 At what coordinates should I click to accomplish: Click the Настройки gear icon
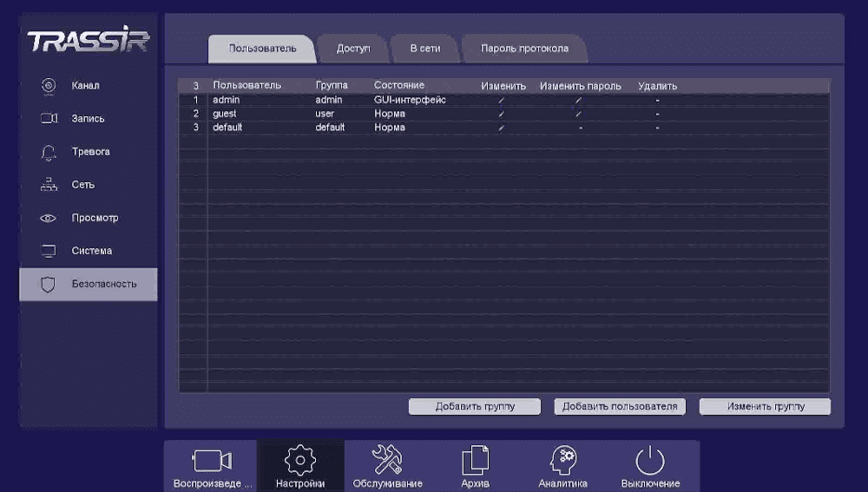coord(300,461)
